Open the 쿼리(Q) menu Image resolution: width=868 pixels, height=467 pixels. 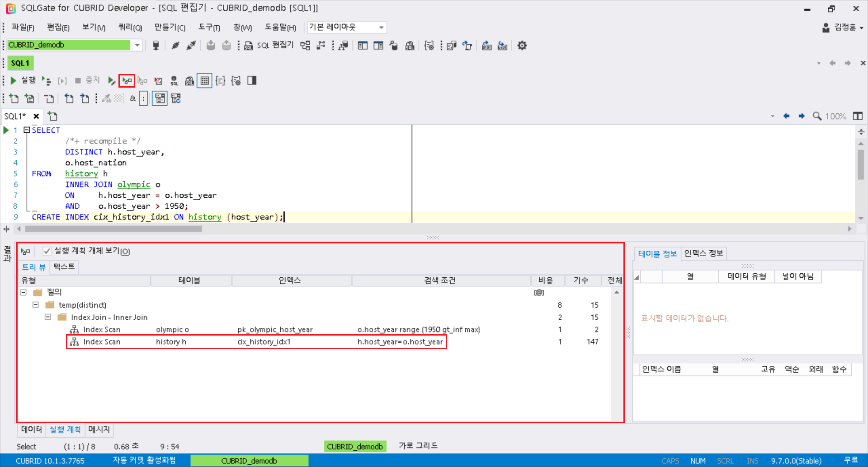coord(130,28)
